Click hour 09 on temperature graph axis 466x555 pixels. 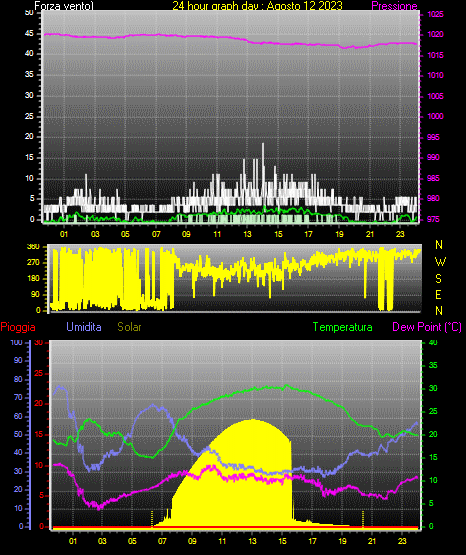coord(192,541)
